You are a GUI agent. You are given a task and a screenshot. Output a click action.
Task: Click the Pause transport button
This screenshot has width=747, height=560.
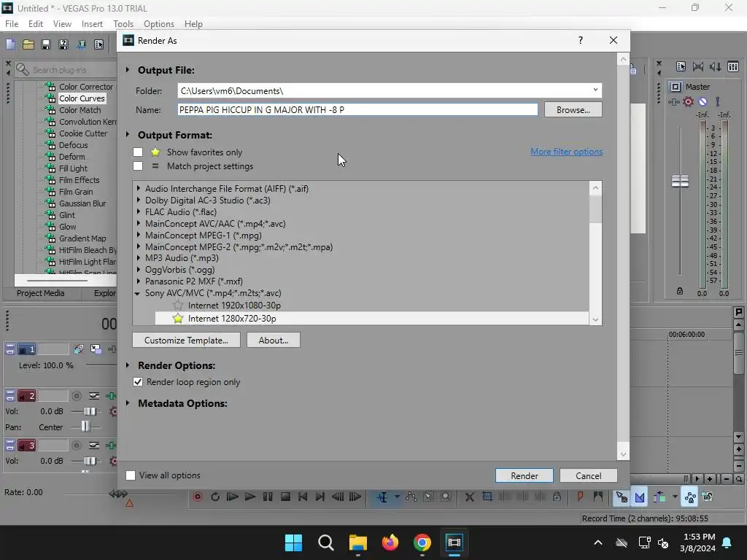coord(268,497)
